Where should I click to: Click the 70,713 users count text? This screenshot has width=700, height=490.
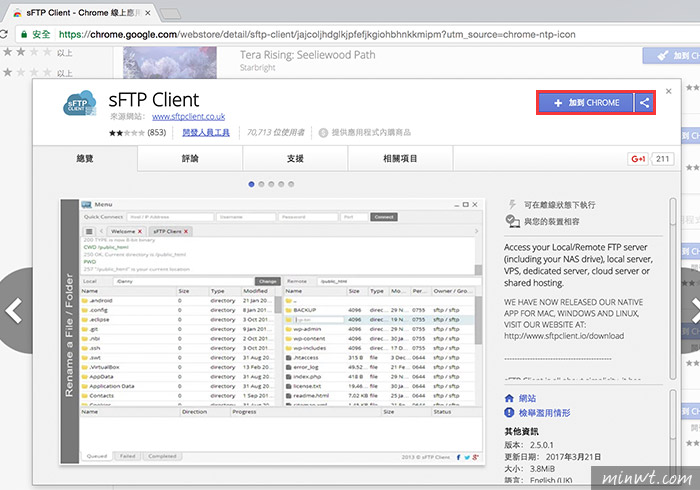[275, 133]
